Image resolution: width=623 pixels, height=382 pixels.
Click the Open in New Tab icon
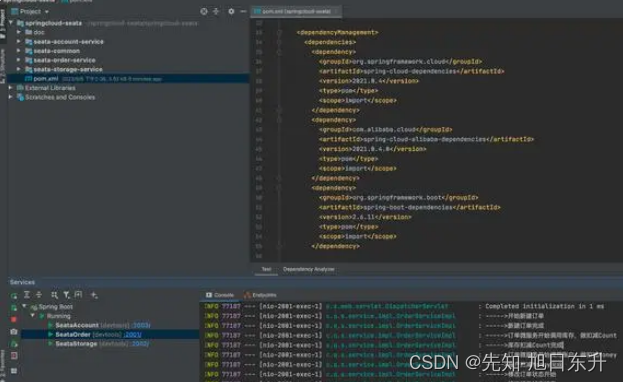(x=78, y=295)
